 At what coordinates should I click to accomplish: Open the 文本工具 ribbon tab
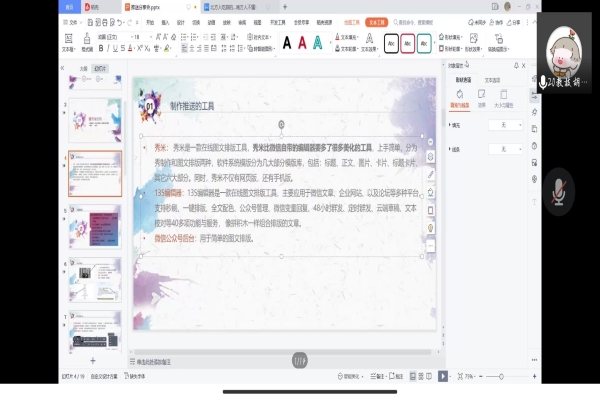click(377, 20)
